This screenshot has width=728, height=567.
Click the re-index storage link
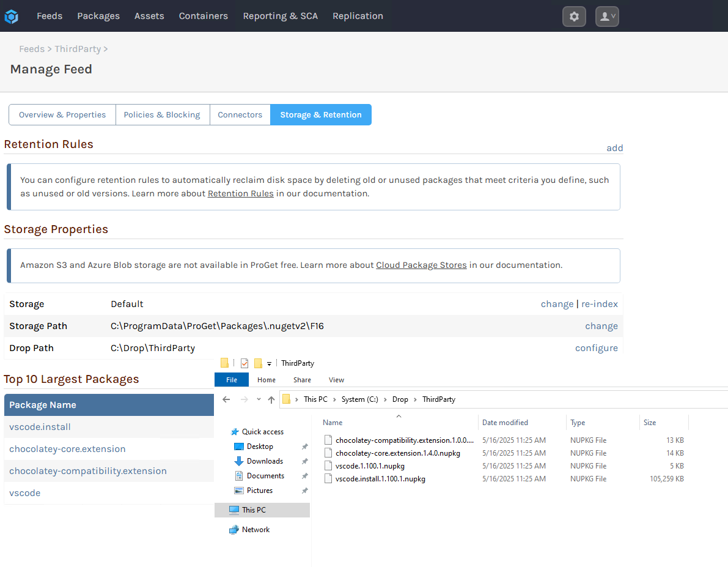600,304
